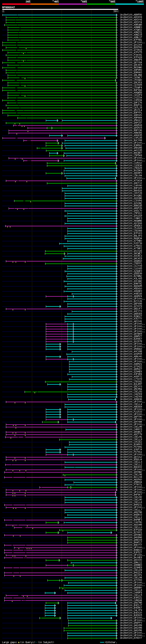
Task: Click label UniRef100_A8UFZ6
Action: (131, 208)
